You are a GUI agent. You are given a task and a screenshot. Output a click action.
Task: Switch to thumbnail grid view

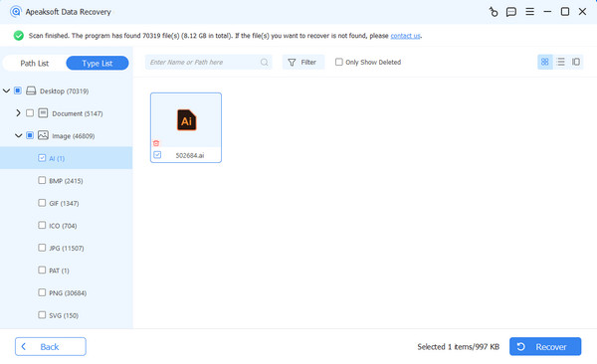(x=545, y=62)
